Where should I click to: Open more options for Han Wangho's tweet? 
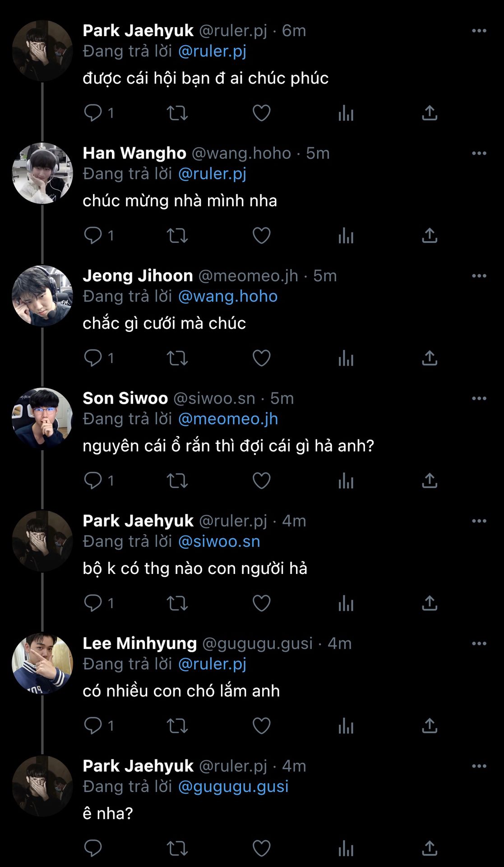tap(479, 154)
